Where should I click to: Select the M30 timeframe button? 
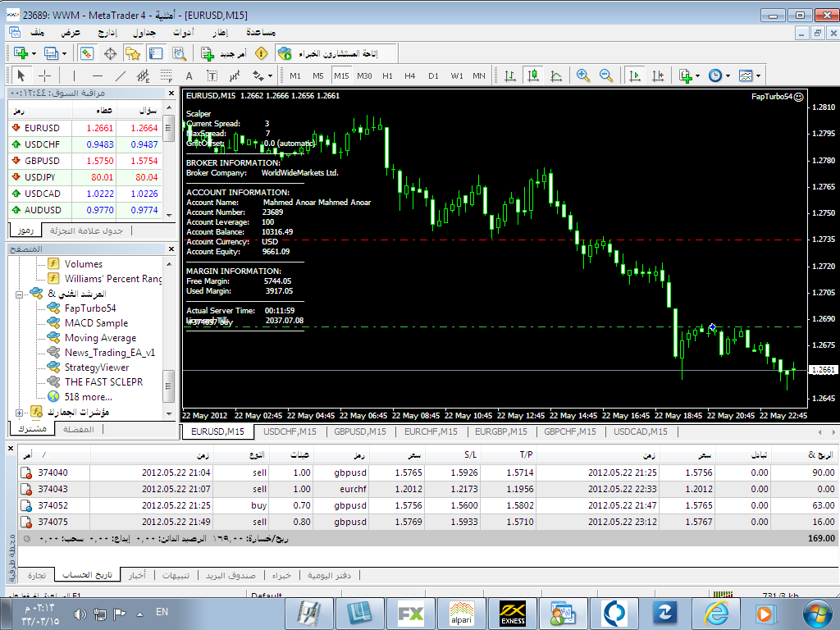pos(364,76)
